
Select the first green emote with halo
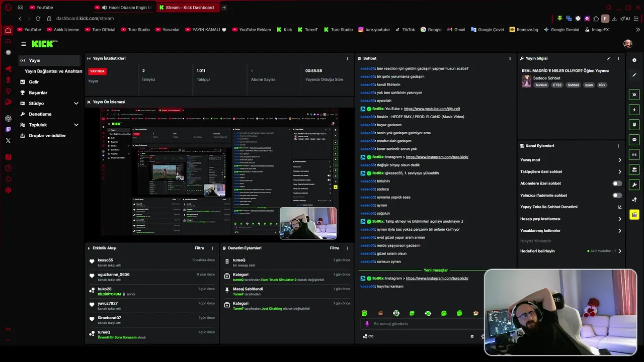364,313
